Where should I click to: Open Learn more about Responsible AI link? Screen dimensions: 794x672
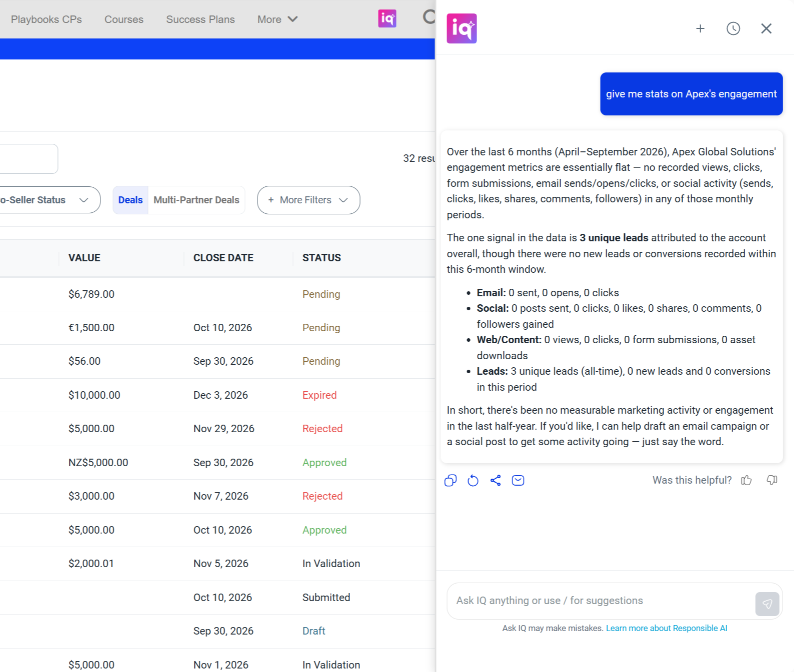tap(666, 628)
